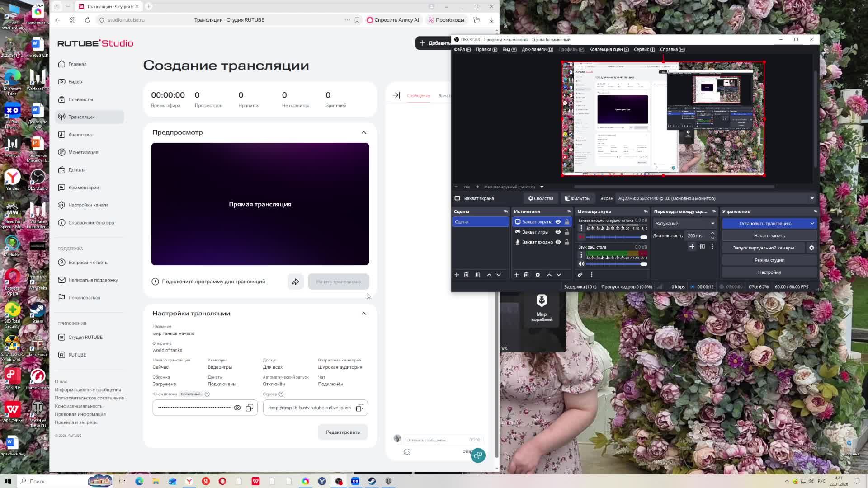Add a new source in Источники panel
The image size is (868, 488).
[x=516, y=275]
